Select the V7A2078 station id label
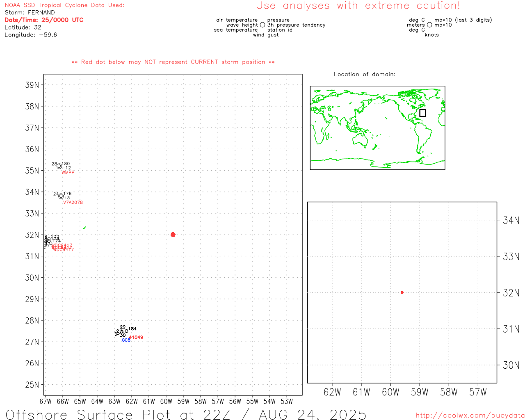525x420 pixels. [x=73, y=203]
